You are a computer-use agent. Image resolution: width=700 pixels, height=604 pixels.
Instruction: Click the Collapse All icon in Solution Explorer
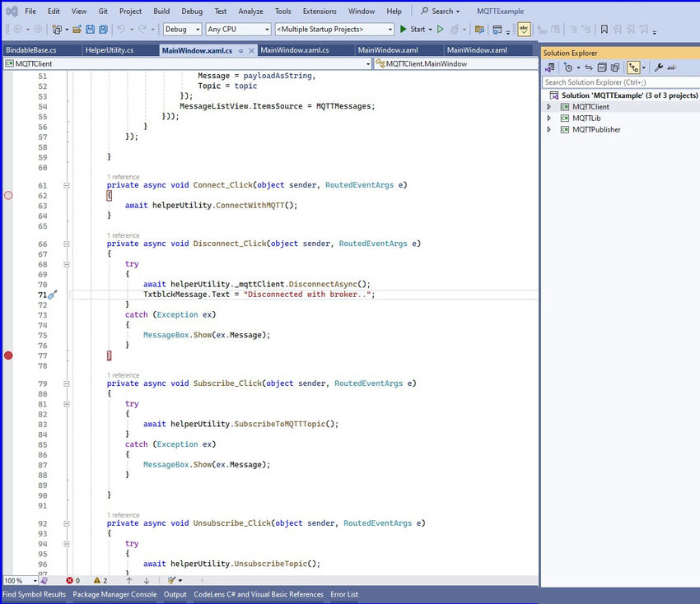[601, 67]
